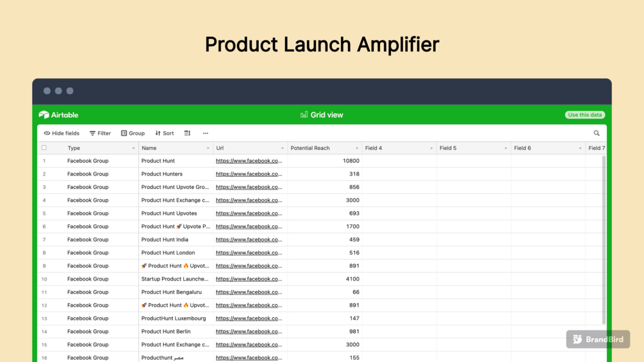Select the Potential Reach value 66

click(324, 292)
